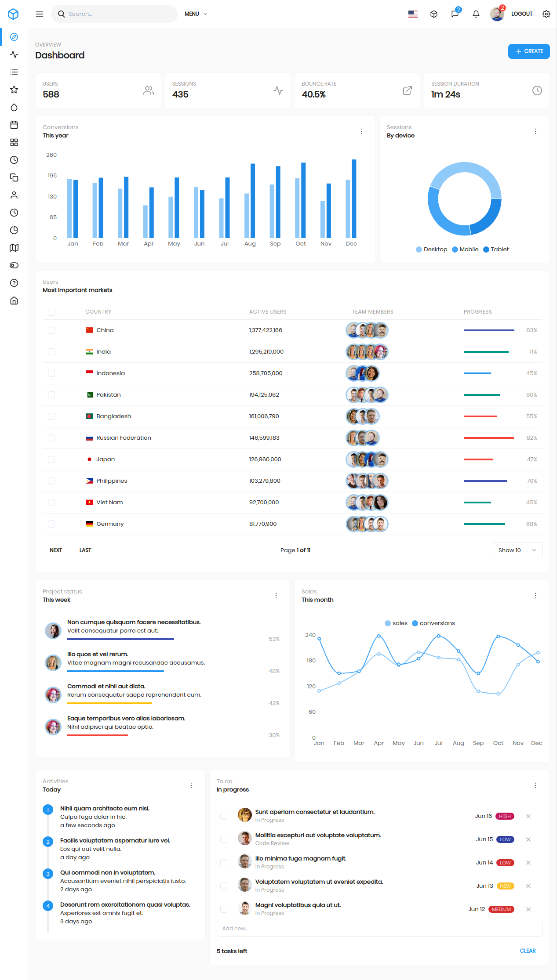Click the user avatar in header
Image resolution: width=557 pixels, height=980 pixels.
pos(497,14)
